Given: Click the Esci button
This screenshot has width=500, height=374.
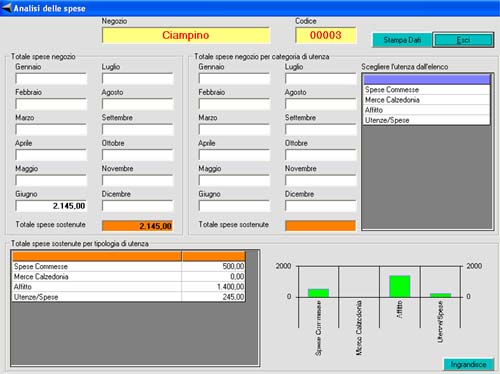Looking at the screenshot, I should pyautogui.click(x=463, y=40).
